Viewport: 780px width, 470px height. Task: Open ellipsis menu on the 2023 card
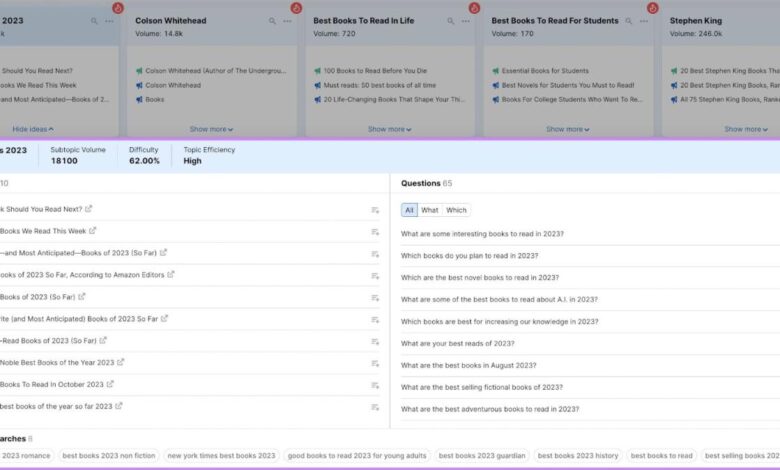coord(109,21)
